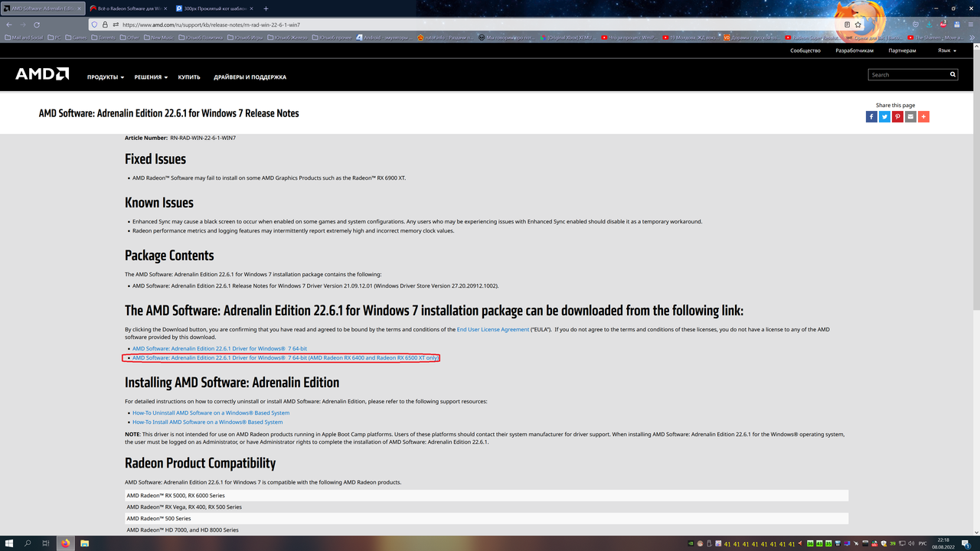980x551 pixels.
Task: Open a new browser tab
Action: 266,8
